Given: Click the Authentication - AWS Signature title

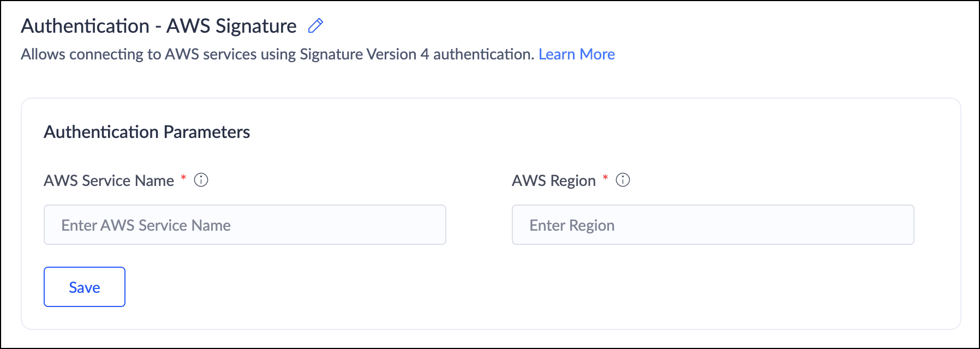Looking at the screenshot, I should click(158, 26).
